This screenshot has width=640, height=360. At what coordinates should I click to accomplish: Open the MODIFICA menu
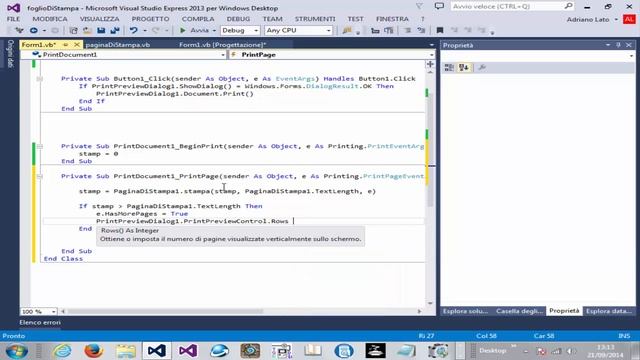(x=50, y=19)
